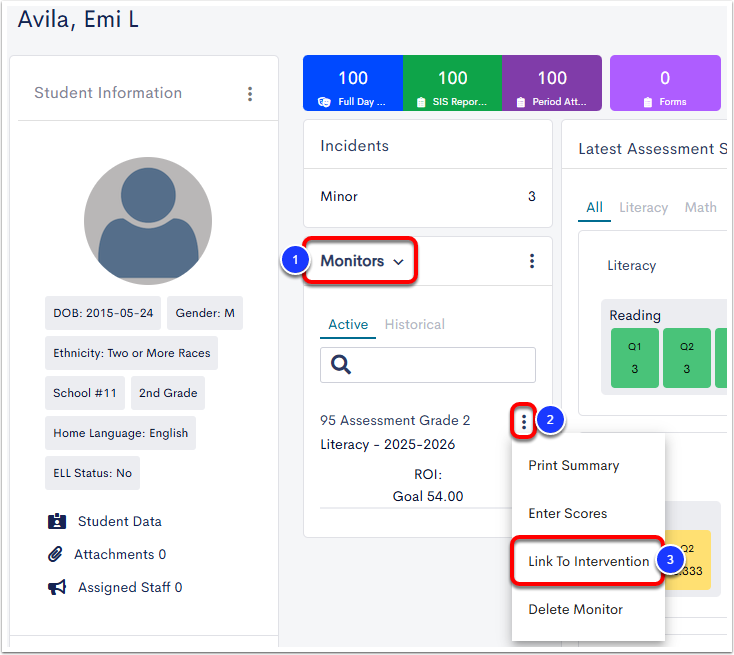The image size is (734, 655).
Task: Click the Latest Assessment heading
Action: tap(653, 148)
